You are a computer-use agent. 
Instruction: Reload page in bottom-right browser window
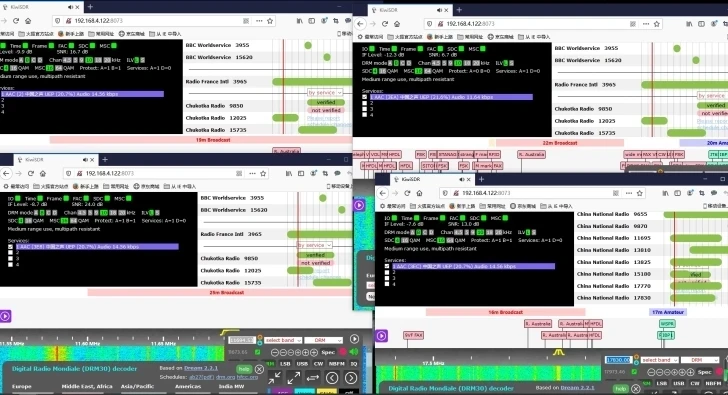pos(407,193)
